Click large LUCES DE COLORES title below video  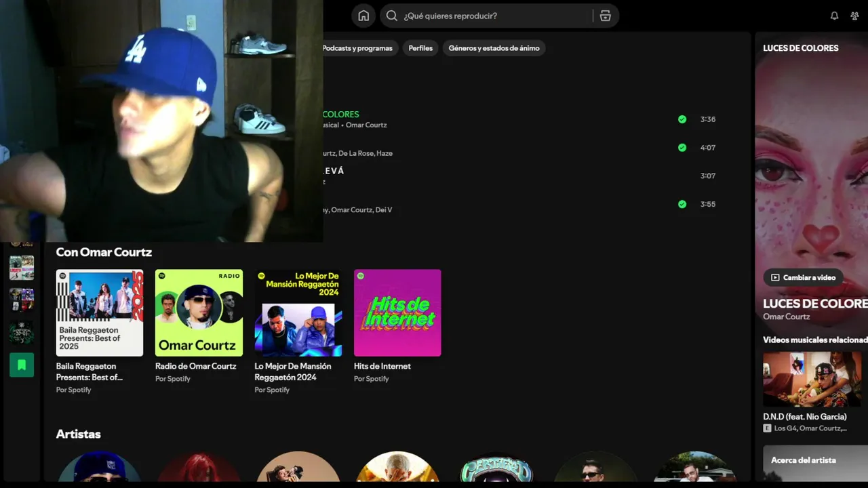pyautogui.click(x=816, y=304)
